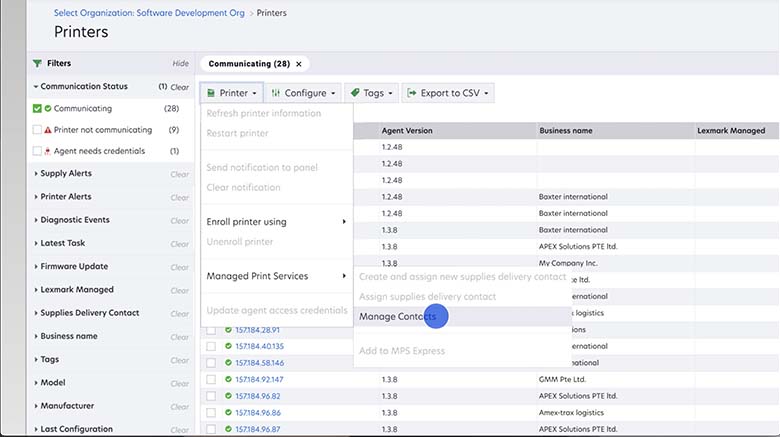Clear the Communication Status filter
The image size is (780, 437).
pos(180,87)
